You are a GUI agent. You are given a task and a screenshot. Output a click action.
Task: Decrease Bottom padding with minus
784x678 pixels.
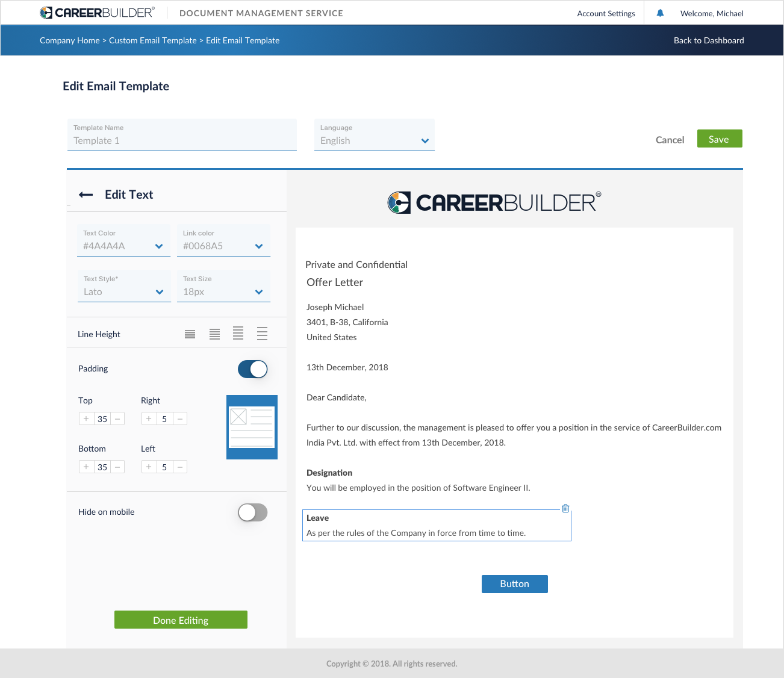(x=117, y=467)
